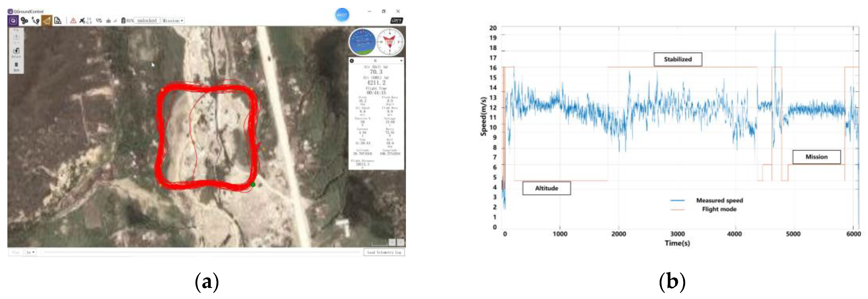Toggle the unlocked arm state button
Screen dimensions: 868x299
point(147,21)
